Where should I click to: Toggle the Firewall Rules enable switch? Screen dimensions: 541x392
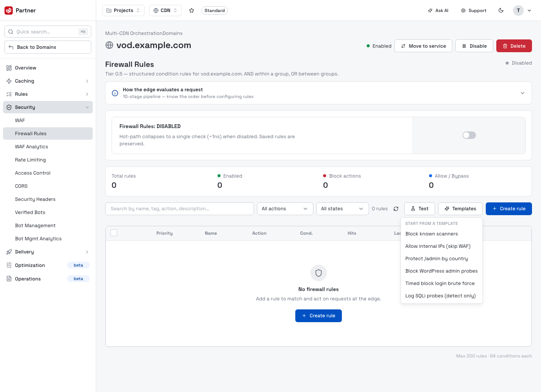[x=469, y=135]
